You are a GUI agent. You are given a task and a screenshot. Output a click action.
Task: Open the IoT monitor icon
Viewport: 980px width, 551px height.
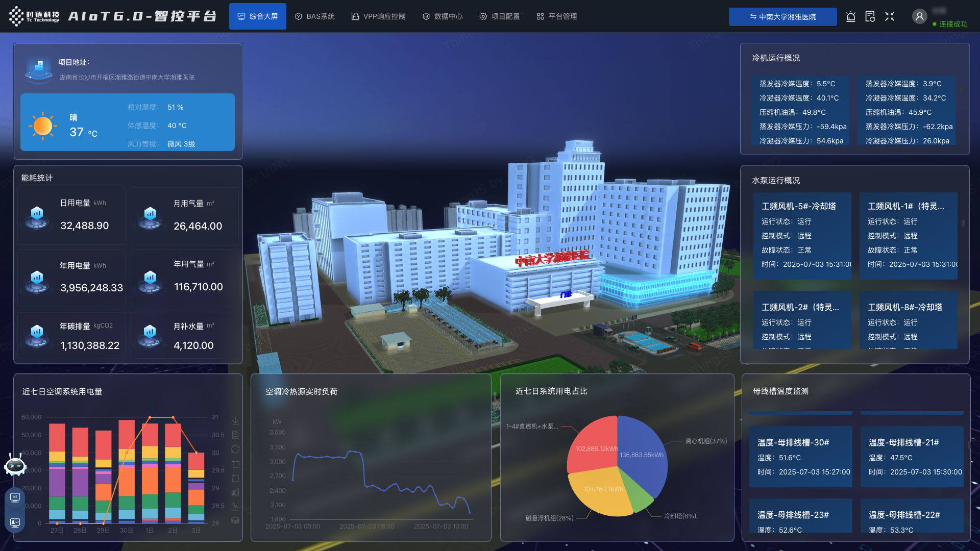tap(15, 497)
